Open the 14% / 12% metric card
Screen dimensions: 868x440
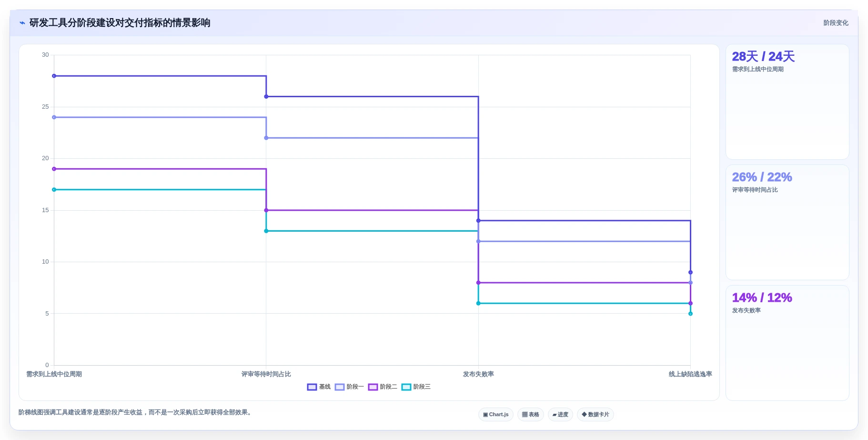[x=787, y=343]
